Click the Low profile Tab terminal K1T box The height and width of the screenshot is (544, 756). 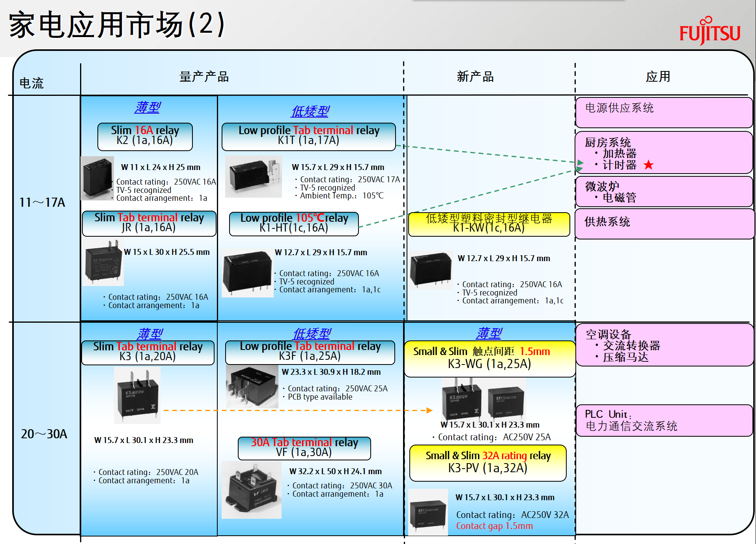[309, 136]
